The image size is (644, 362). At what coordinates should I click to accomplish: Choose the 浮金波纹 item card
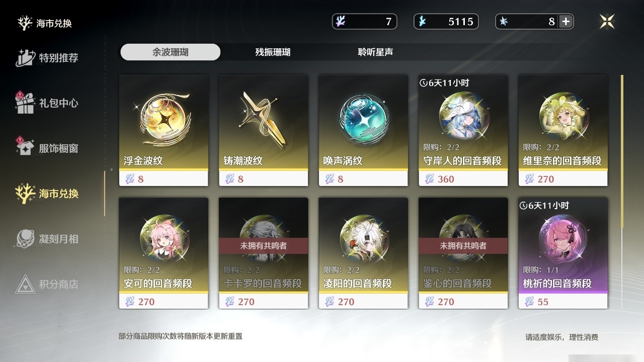tap(164, 130)
